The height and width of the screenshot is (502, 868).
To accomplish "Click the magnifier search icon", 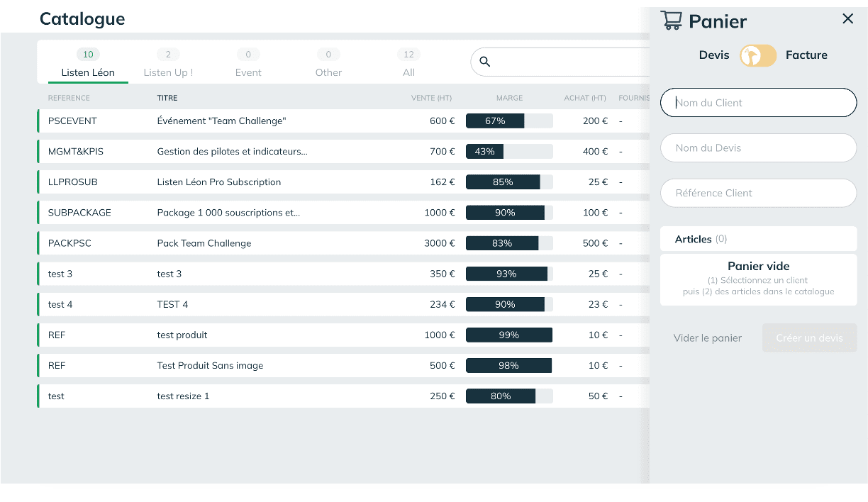I will 485,62.
